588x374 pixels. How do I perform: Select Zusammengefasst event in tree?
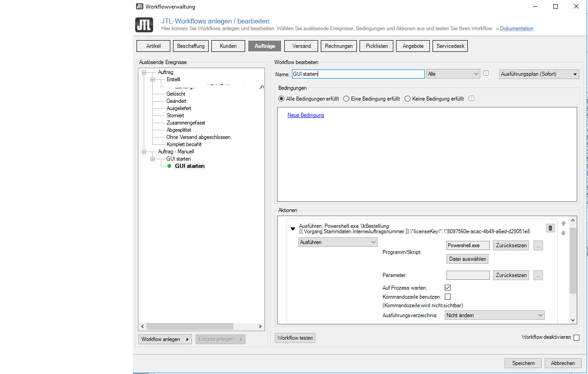click(x=186, y=123)
